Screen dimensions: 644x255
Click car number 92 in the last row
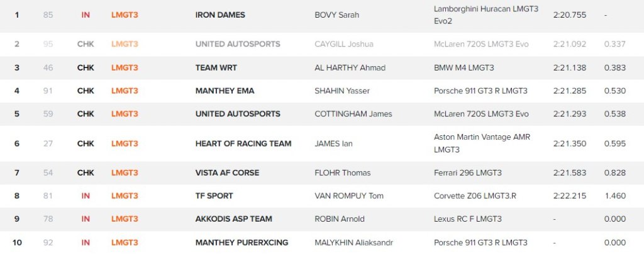coord(48,242)
